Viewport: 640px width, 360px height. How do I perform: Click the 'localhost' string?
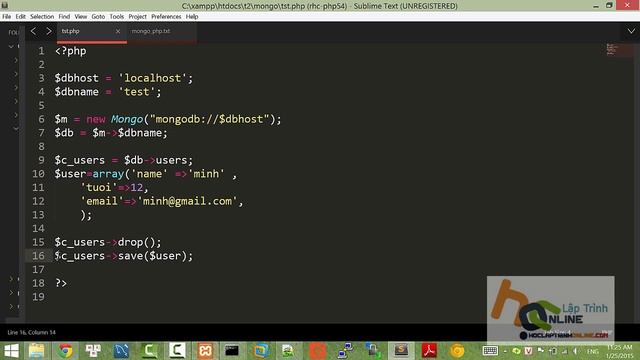[x=152, y=78]
